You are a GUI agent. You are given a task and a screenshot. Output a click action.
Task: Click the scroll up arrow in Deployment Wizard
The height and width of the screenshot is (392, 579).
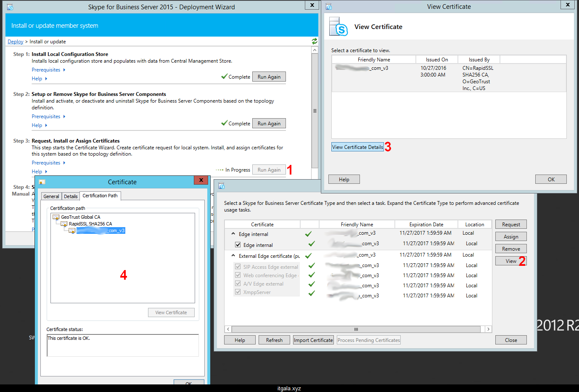click(x=315, y=50)
